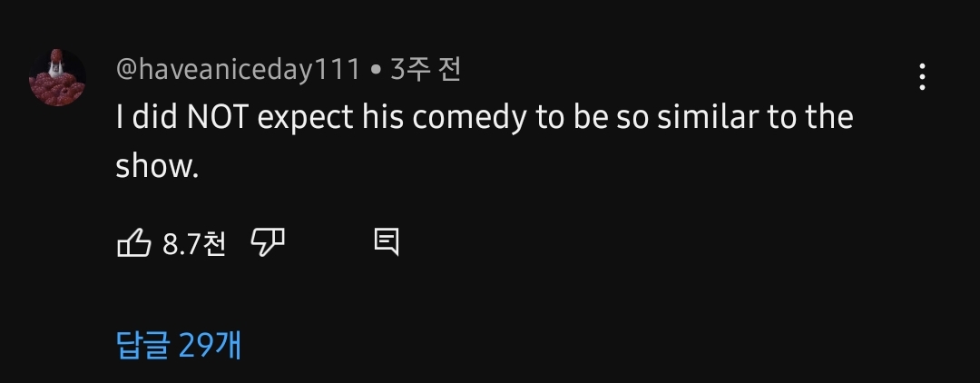Open the three-dot more options menu

click(x=922, y=77)
